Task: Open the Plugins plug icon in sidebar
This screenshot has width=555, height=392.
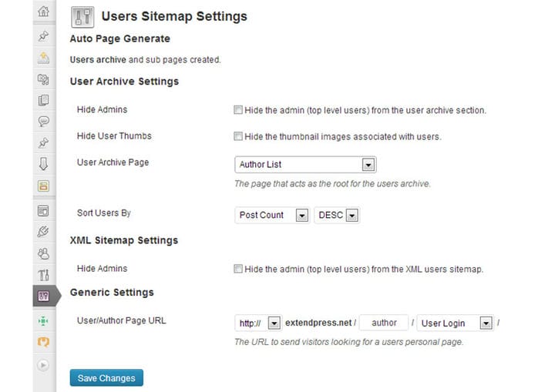Action: (x=43, y=232)
